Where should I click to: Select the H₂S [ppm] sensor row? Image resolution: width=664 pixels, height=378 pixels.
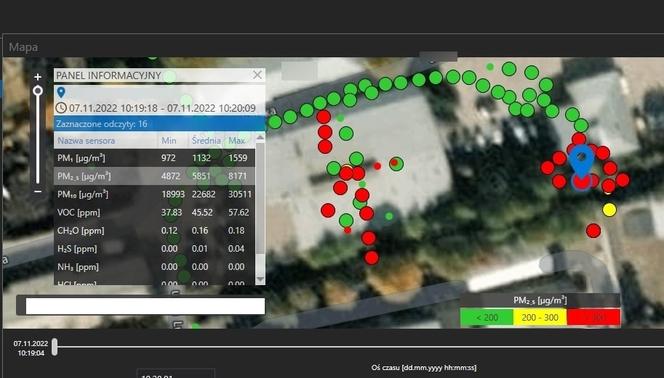pyautogui.click(x=155, y=249)
